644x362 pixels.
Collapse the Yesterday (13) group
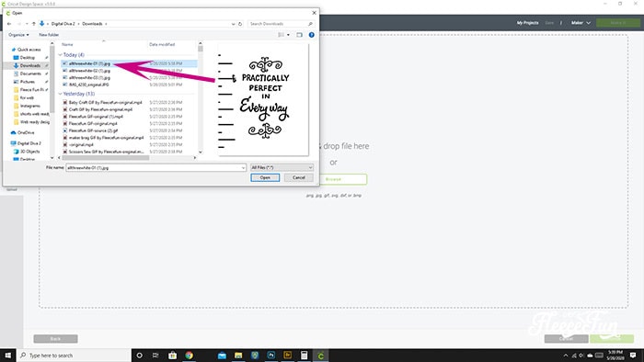point(61,94)
